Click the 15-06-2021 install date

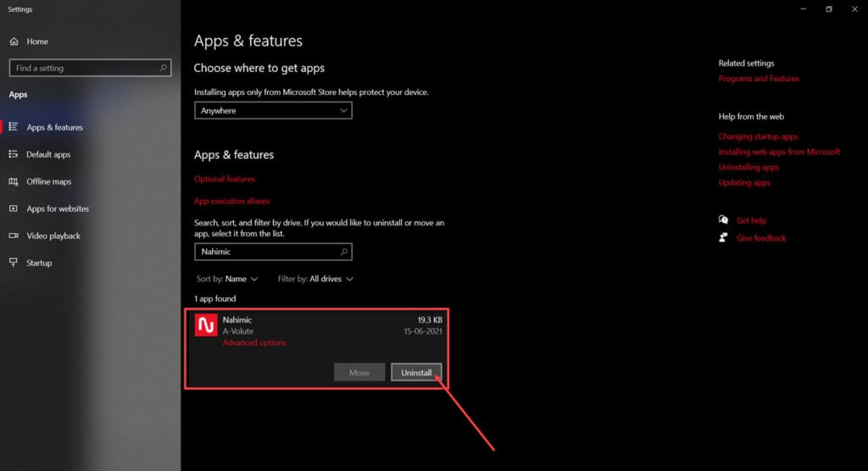coord(423,331)
